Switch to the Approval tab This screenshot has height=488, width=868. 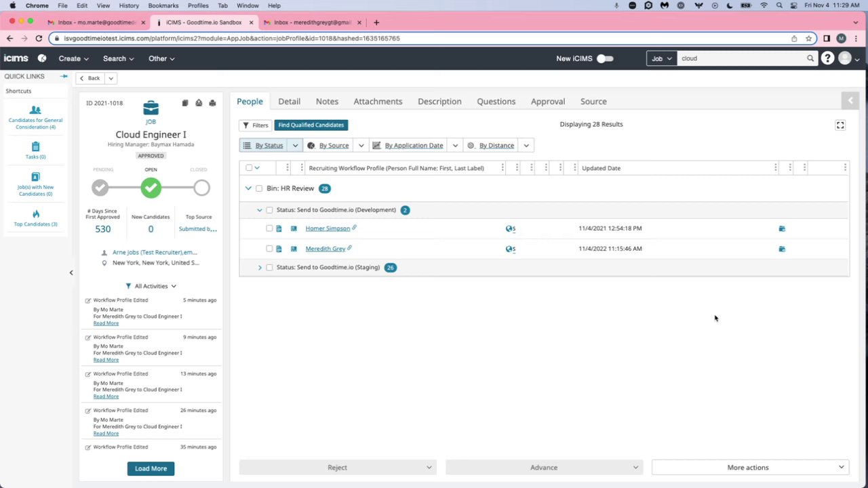click(548, 102)
